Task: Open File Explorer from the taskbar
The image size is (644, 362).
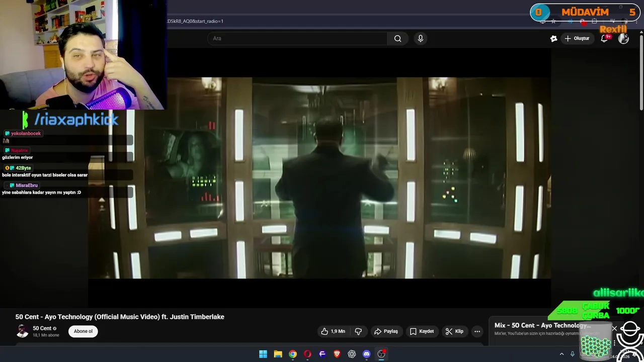Action: coord(278,354)
